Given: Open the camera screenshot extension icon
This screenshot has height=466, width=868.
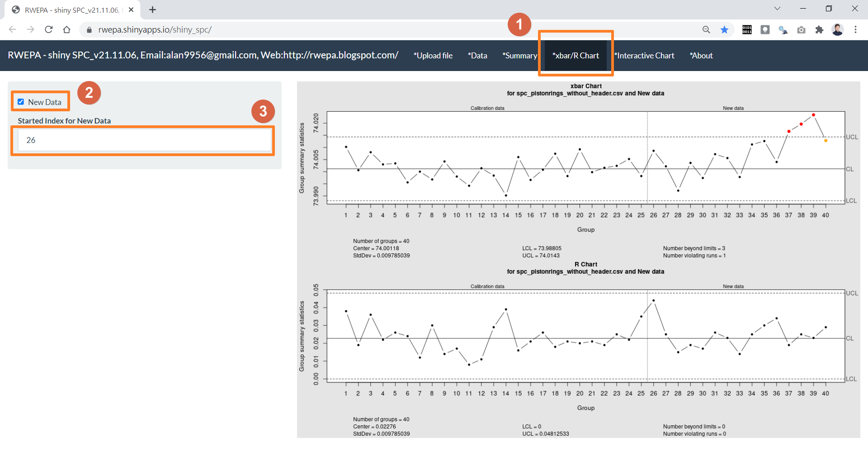Looking at the screenshot, I should (801, 30).
